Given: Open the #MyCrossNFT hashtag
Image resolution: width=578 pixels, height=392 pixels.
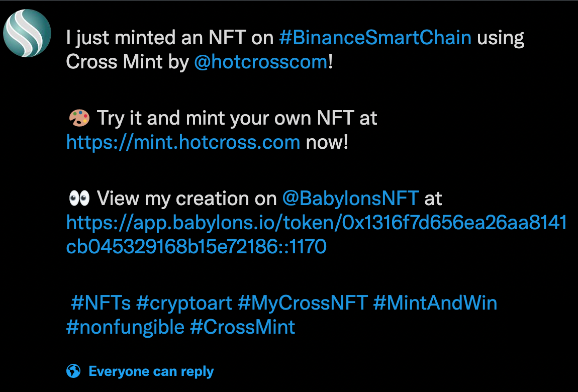Looking at the screenshot, I should tap(303, 303).
